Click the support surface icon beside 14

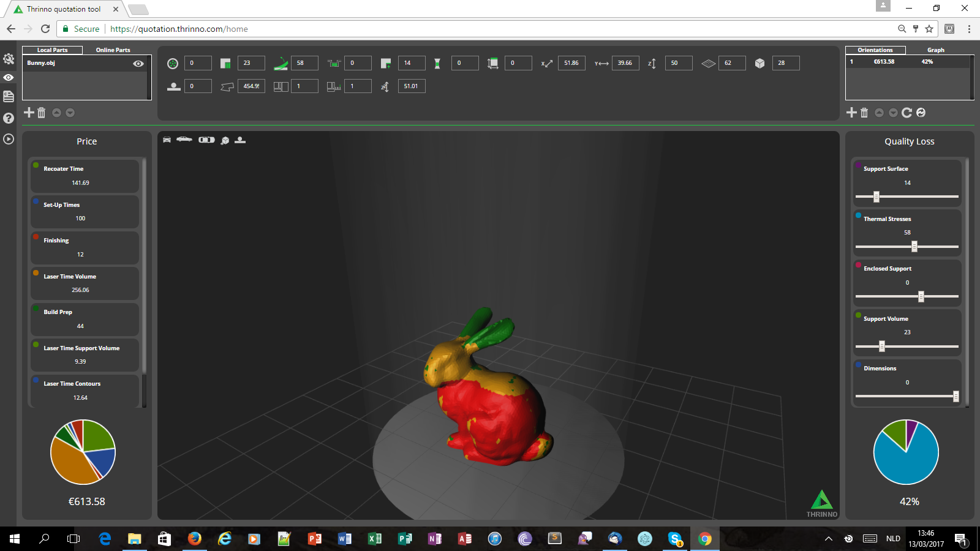(x=386, y=64)
